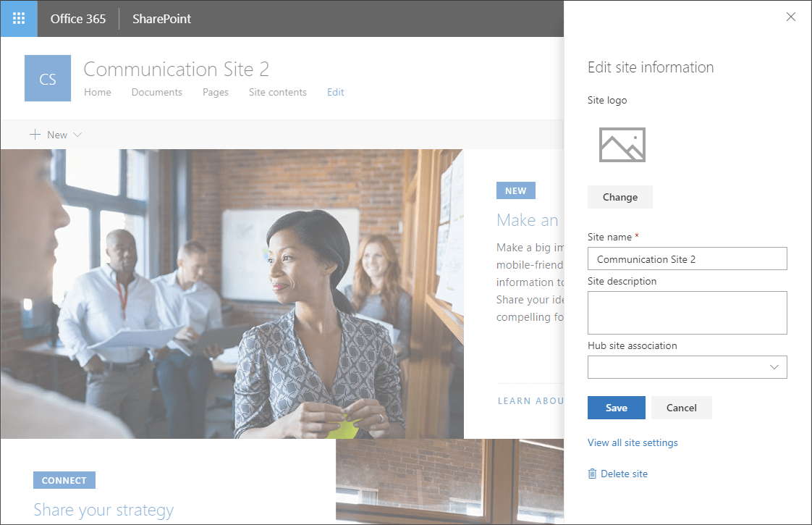Open the Office 365 app launcher

[17, 18]
